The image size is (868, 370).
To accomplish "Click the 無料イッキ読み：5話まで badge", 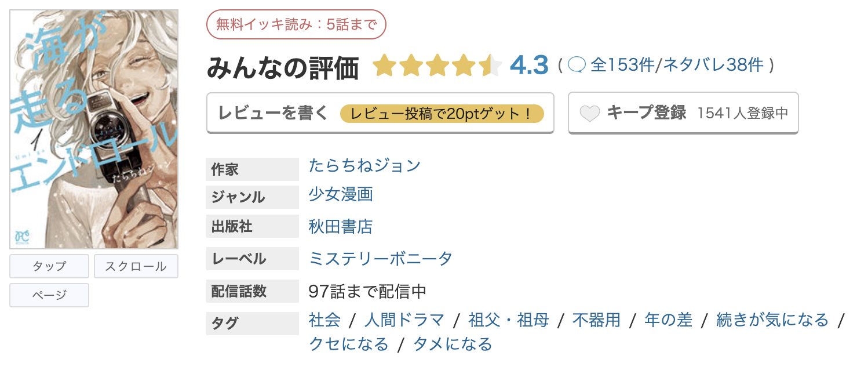I will point(297,24).
